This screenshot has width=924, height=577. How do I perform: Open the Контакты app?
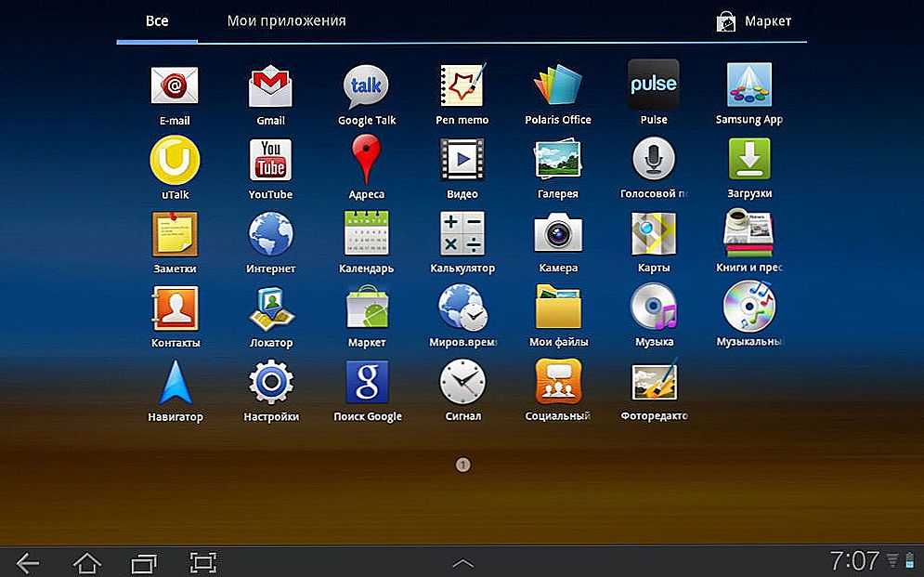coord(175,308)
